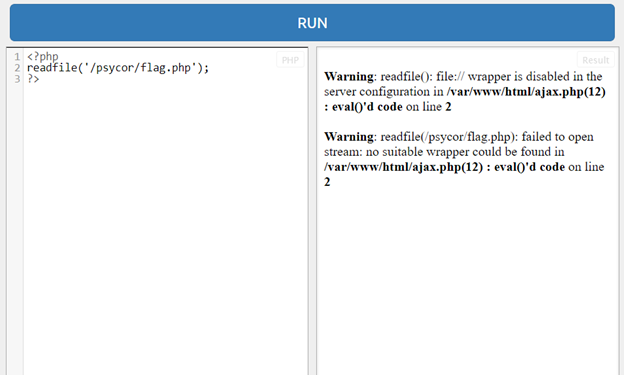Screen dimensions: 624x375
Task: Click second '/var/www/html/ajax.php(12) : eval()'d code' text
Action: click(x=444, y=167)
